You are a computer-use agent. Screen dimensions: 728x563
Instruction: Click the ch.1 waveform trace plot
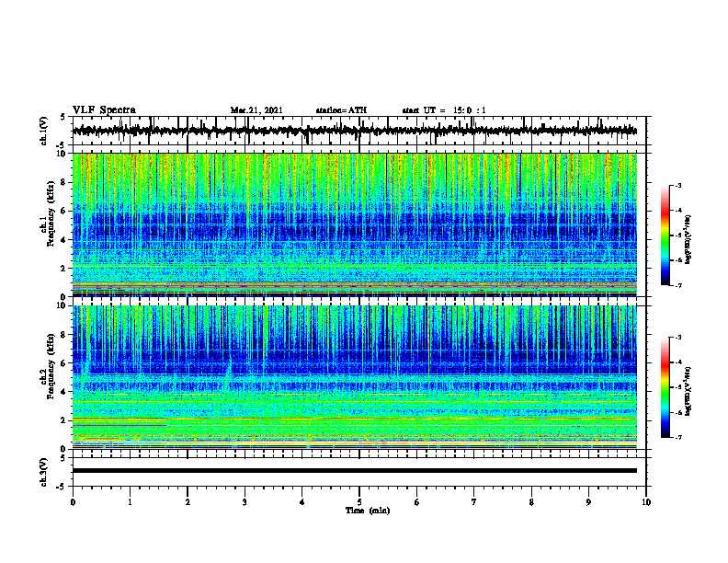(x=354, y=131)
